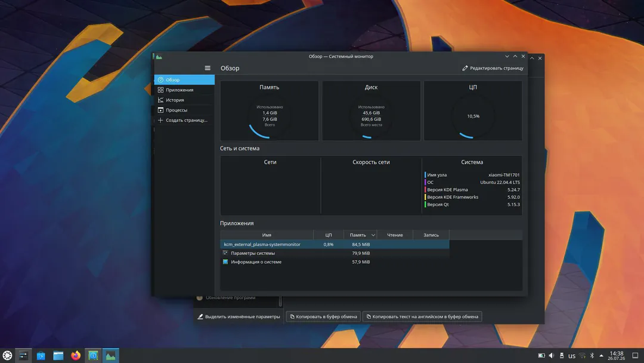Open the hamburger menu in sidebar
This screenshot has height=363, width=644.
[x=208, y=68]
